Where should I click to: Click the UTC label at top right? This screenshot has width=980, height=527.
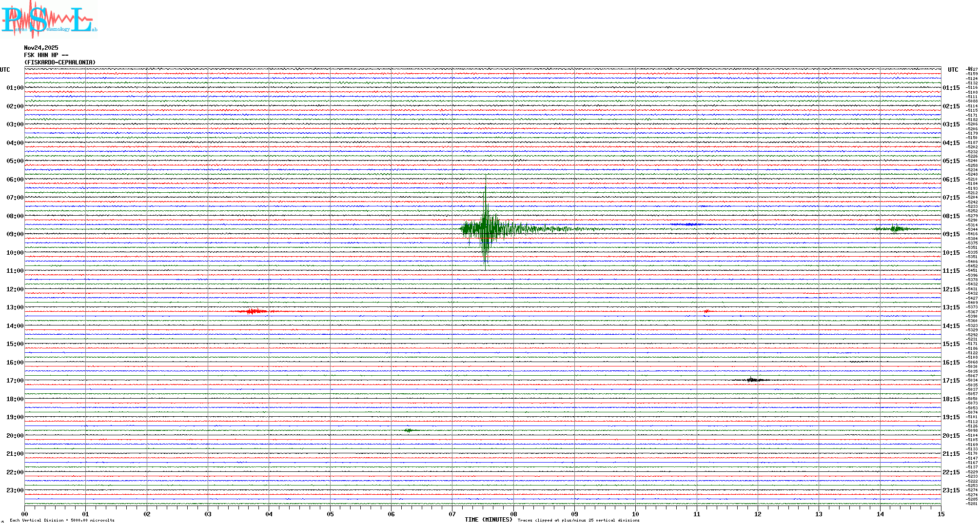click(x=953, y=70)
